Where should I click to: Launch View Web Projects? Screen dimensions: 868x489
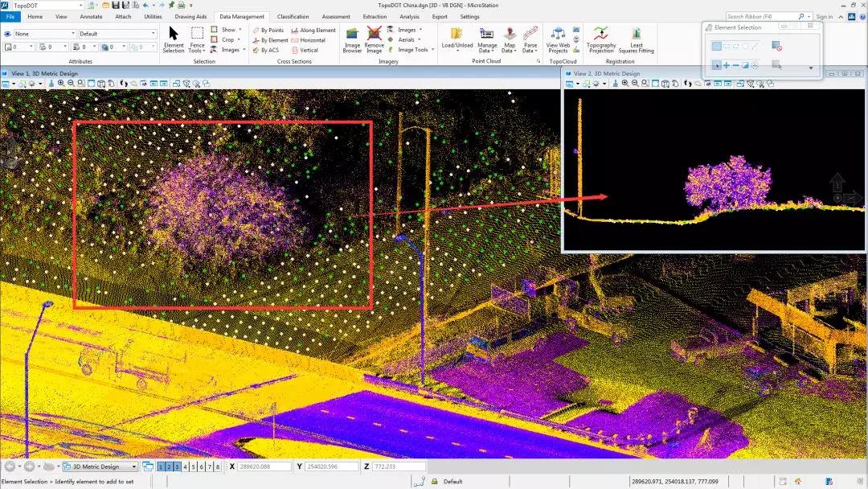pyautogui.click(x=558, y=40)
